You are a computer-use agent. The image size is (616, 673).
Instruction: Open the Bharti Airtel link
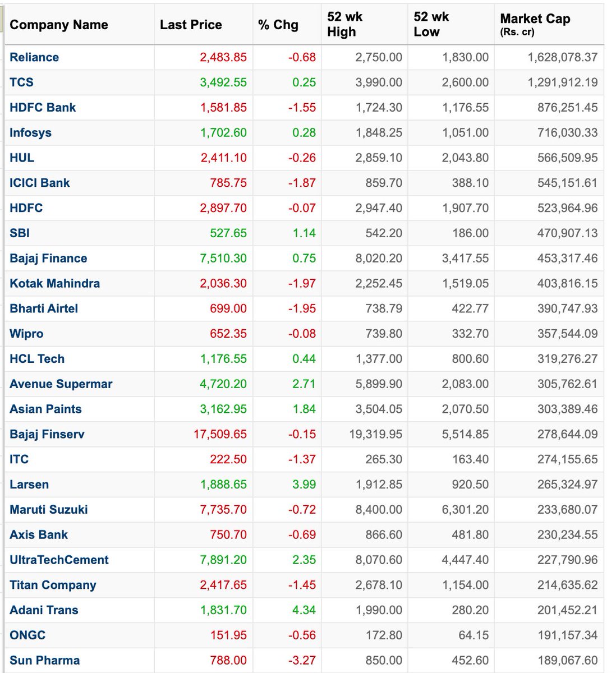tap(44, 308)
